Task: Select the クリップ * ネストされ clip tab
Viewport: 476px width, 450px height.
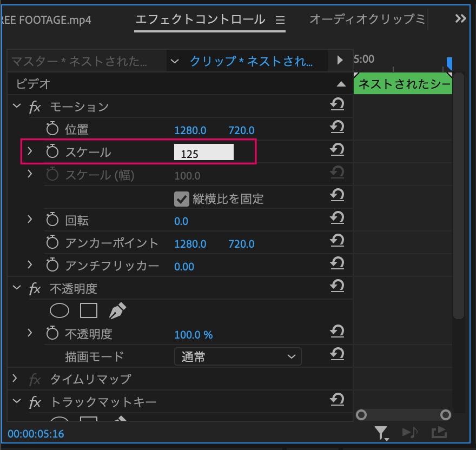Action: point(251,62)
